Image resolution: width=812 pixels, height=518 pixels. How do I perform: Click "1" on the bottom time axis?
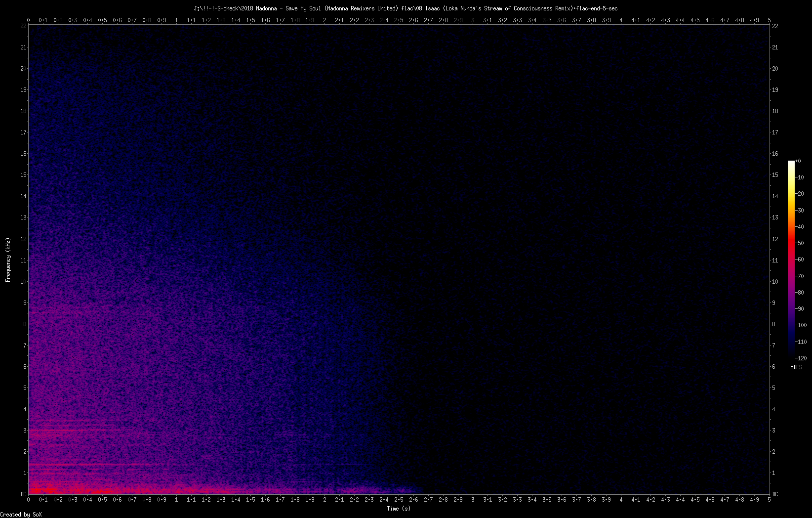click(176, 500)
